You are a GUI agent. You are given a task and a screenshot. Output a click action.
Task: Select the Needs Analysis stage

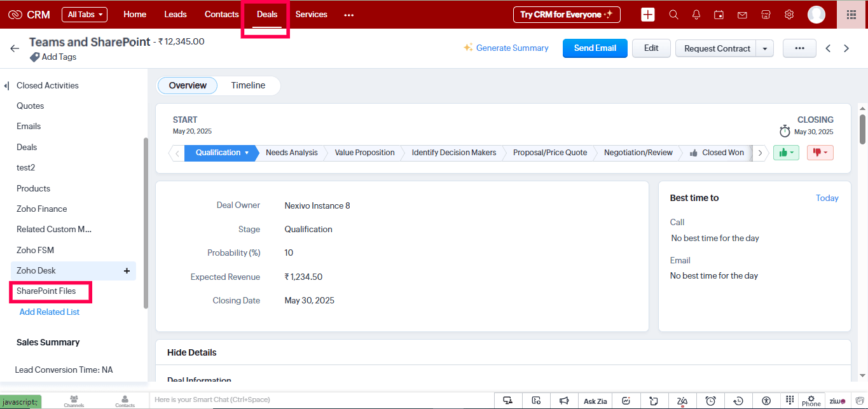point(291,153)
